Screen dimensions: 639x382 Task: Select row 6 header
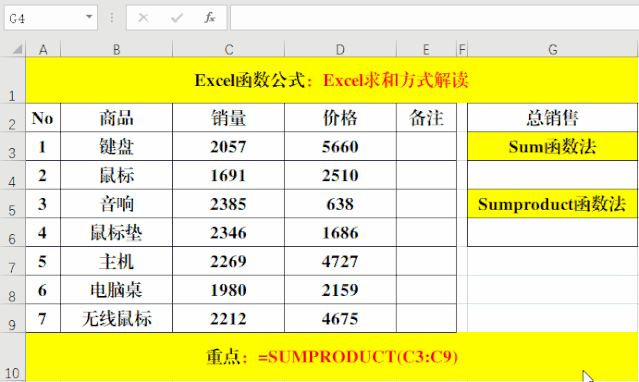tap(12, 232)
